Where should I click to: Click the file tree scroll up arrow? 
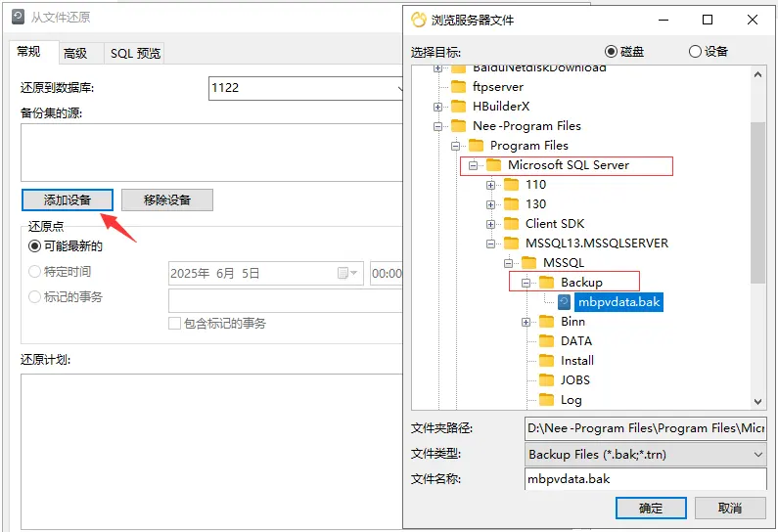(757, 75)
